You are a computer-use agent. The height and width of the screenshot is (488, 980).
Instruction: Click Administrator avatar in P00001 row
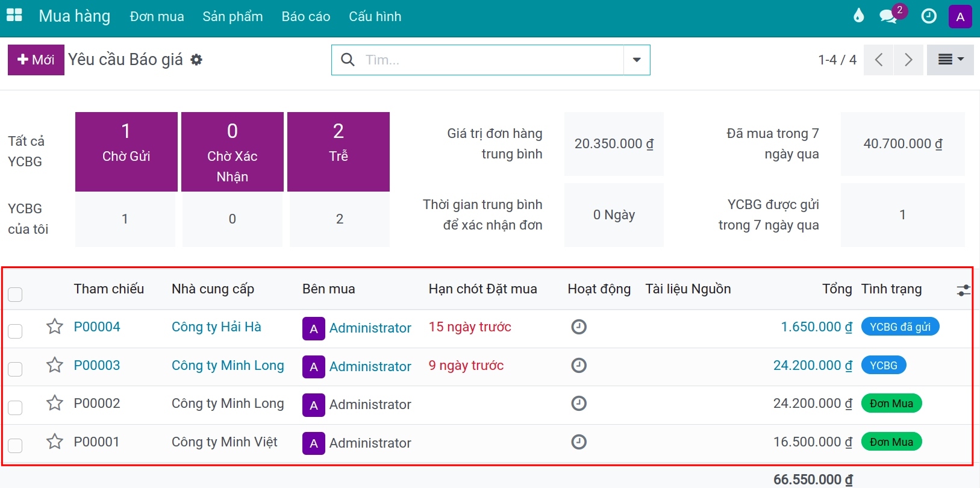pyautogui.click(x=314, y=443)
